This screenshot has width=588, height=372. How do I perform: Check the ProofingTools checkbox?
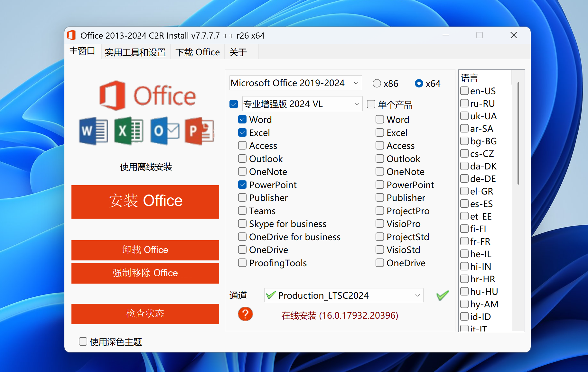click(242, 263)
